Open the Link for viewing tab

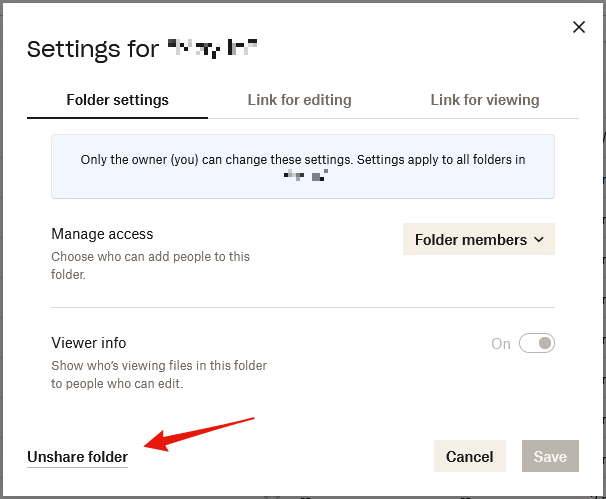[x=485, y=100]
